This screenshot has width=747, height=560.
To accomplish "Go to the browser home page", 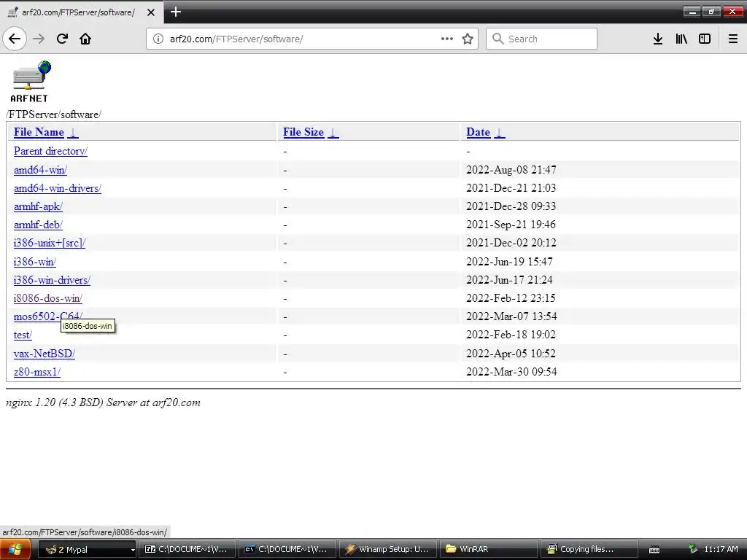I will coord(85,39).
